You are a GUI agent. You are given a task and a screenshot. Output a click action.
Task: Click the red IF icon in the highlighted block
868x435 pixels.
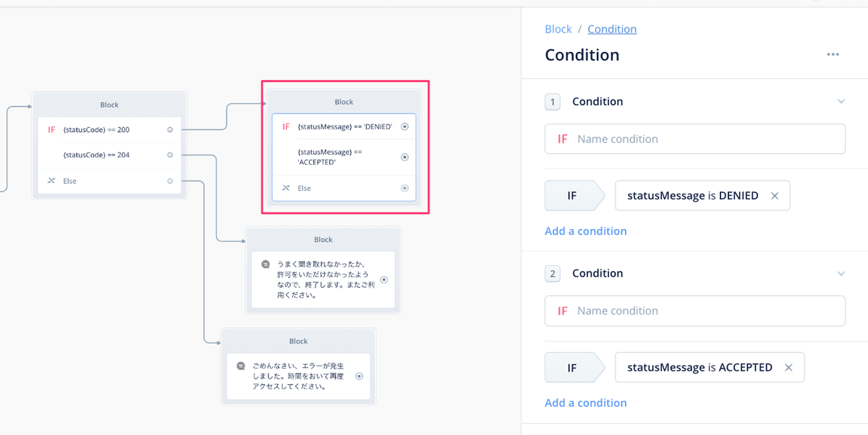coord(287,126)
